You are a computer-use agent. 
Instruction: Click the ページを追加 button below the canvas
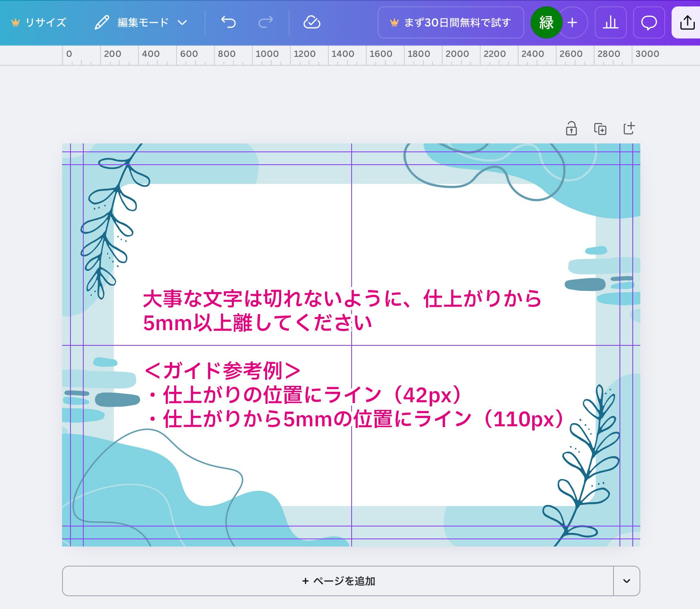[x=338, y=581]
